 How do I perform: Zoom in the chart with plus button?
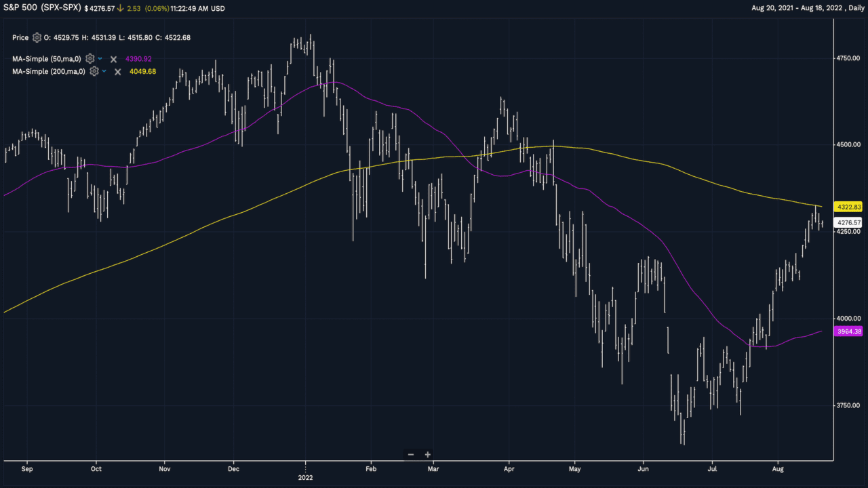[x=427, y=455]
